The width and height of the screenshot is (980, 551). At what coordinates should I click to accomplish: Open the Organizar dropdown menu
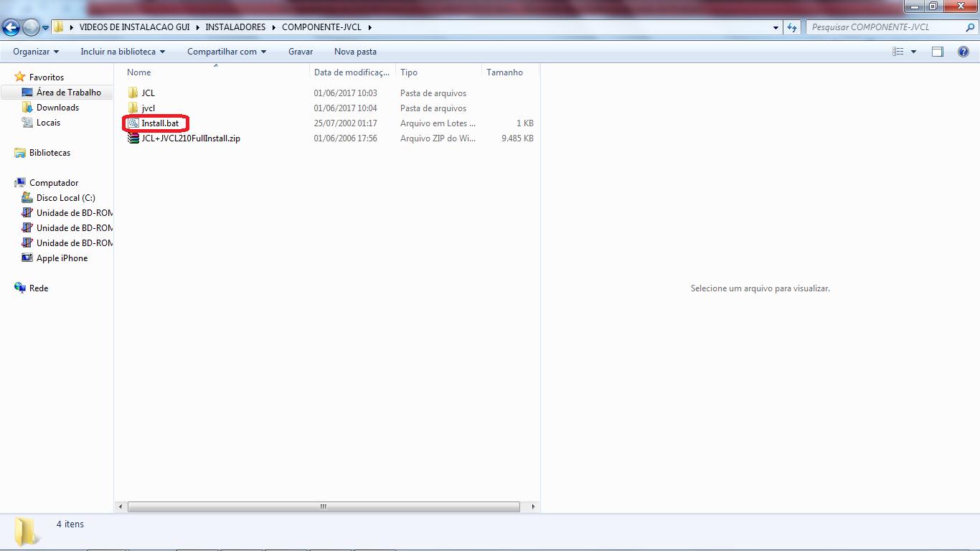click(x=36, y=52)
